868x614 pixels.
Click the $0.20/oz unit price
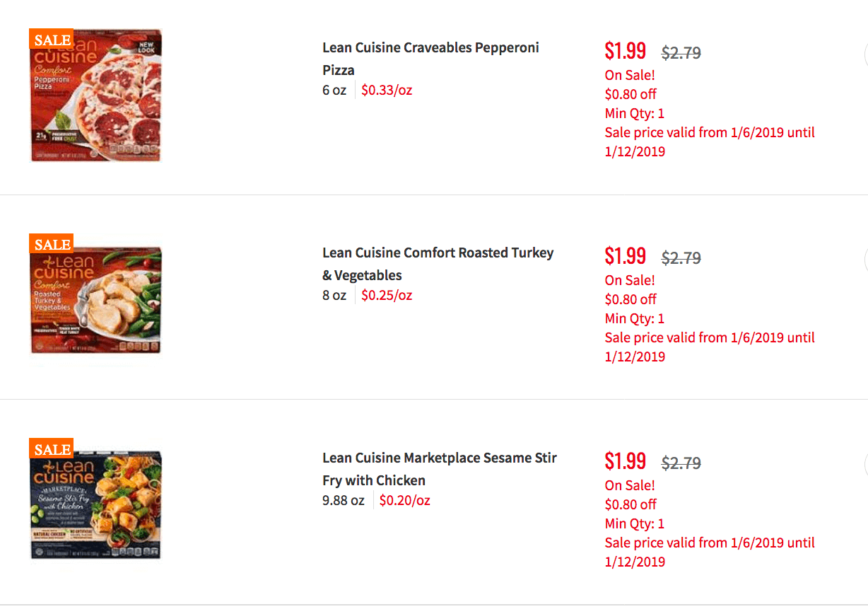(x=405, y=501)
